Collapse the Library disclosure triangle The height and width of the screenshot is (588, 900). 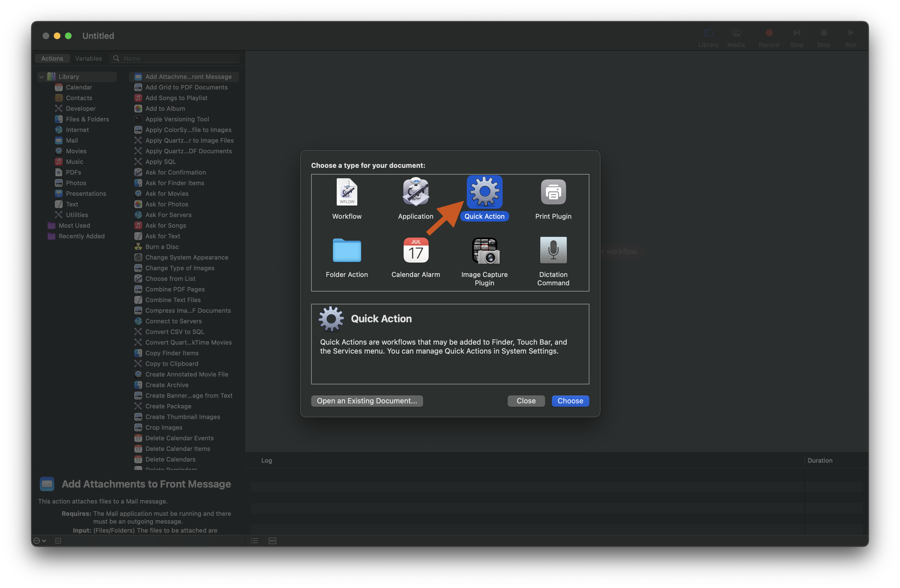click(x=42, y=77)
